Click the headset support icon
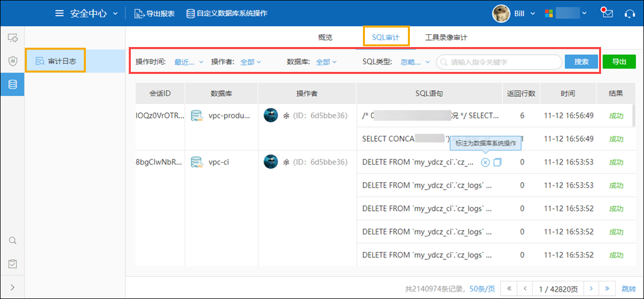This screenshot has width=644, height=299. [x=629, y=13]
